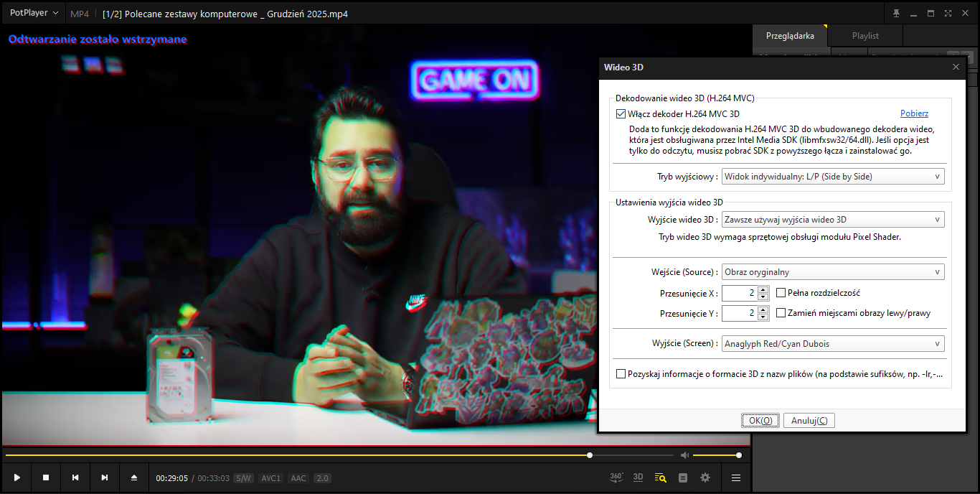
Task: Click the Anuluj(C) cancel button
Action: (x=809, y=421)
